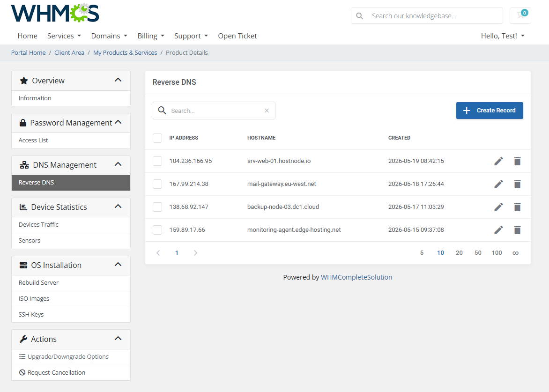
Task: Open the Access List sidebar item
Action: (71, 141)
